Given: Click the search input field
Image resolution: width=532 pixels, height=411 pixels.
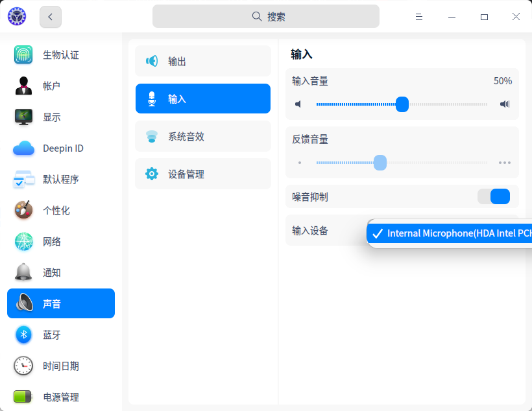Looking at the screenshot, I should pos(266,17).
